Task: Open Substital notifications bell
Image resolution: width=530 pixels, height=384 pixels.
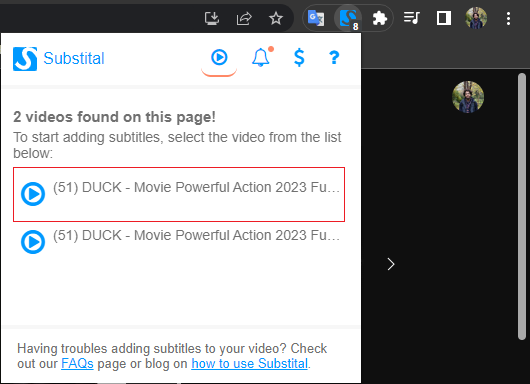Action: coord(262,57)
